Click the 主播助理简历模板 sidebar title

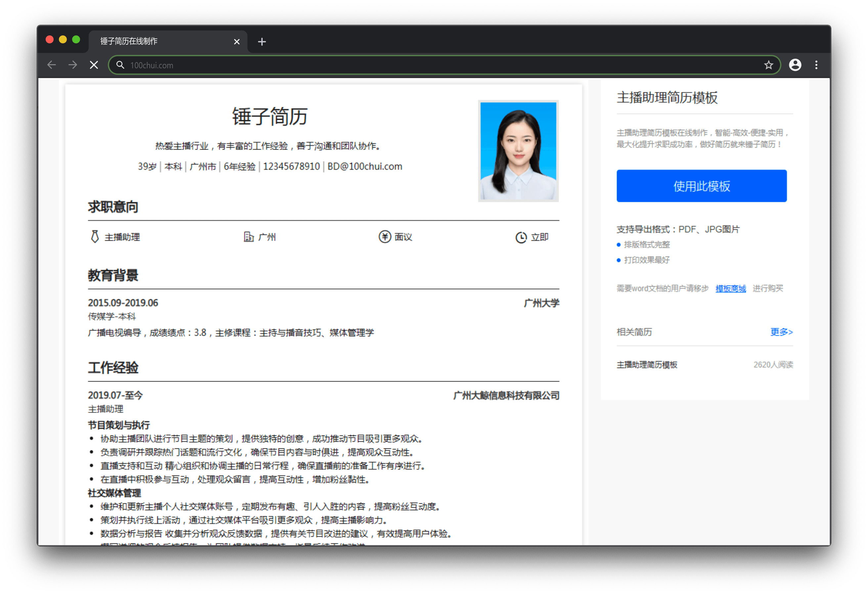[667, 98]
